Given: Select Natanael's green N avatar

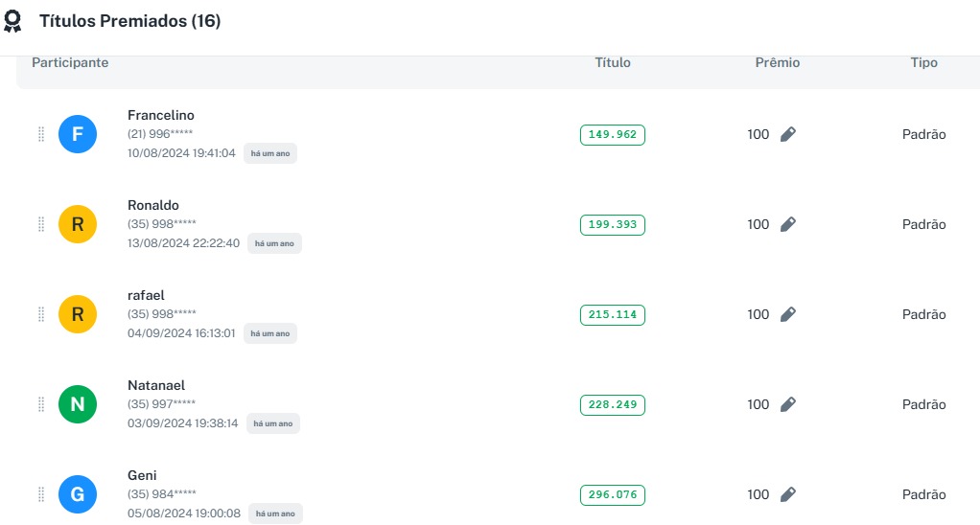Looking at the screenshot, I should [78, 404].
